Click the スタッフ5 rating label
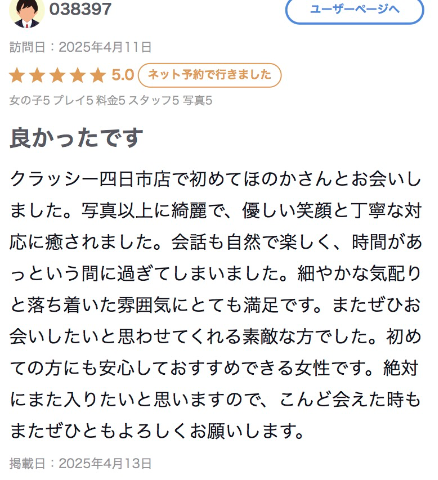 (154, 100)
